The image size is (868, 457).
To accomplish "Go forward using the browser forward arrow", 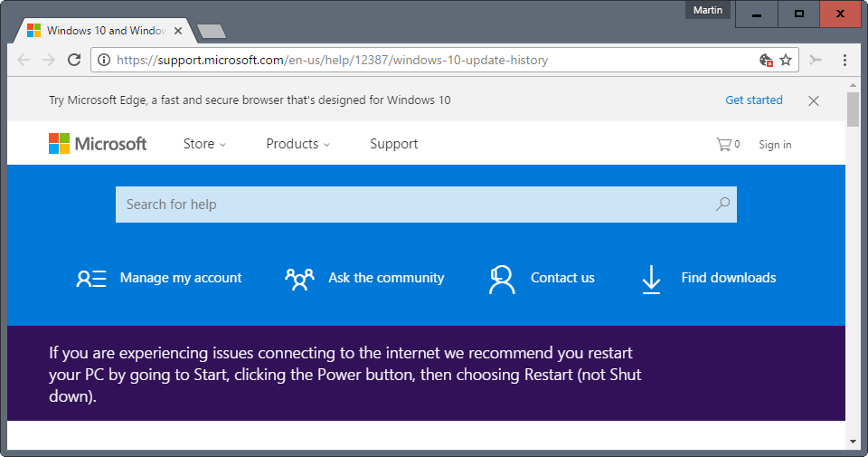I will coord(49,60).
